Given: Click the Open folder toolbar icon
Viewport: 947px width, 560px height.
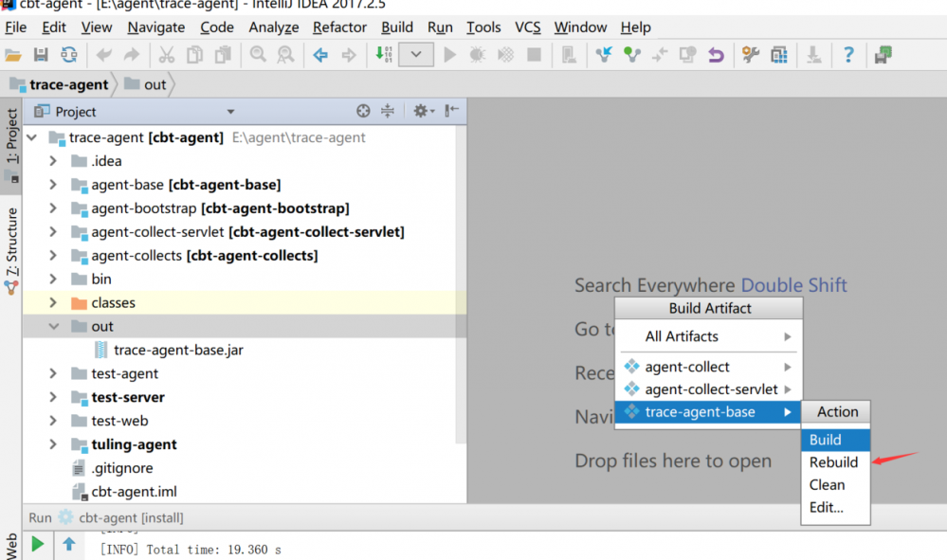Looking at the screenshot, I should 12,55.
